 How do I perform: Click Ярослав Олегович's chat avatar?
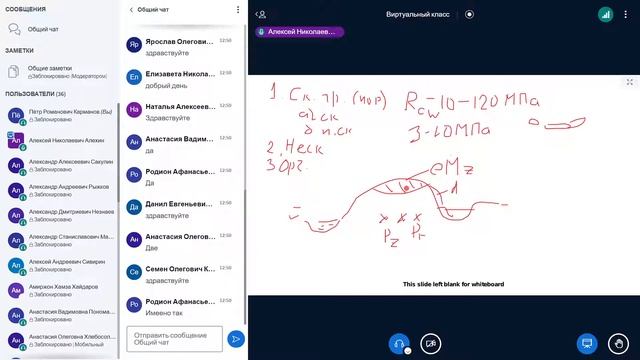(x=134, y=44)
